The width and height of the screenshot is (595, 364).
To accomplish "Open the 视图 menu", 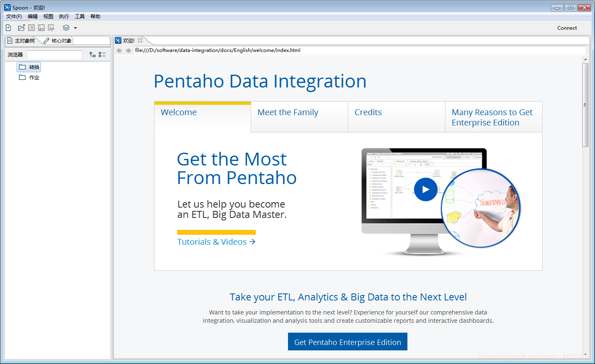I will point(48,17).
